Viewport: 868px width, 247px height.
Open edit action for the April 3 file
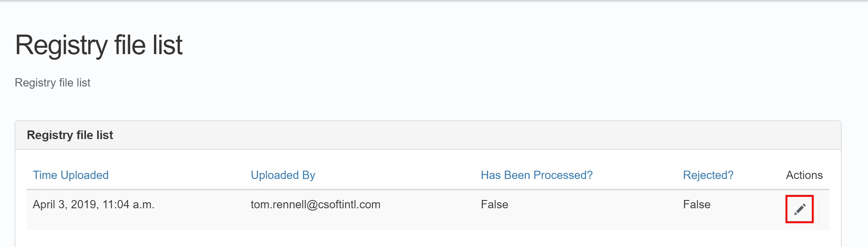800,209
